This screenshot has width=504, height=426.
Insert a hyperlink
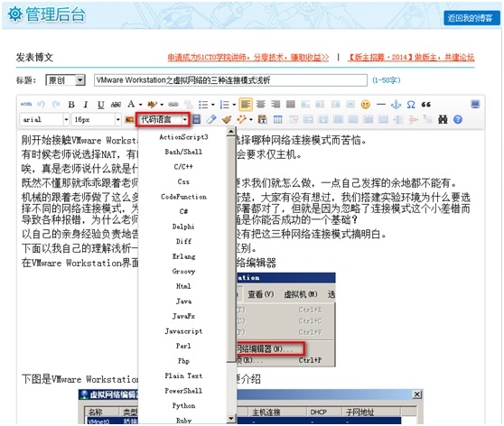click(x=173, y=105)
